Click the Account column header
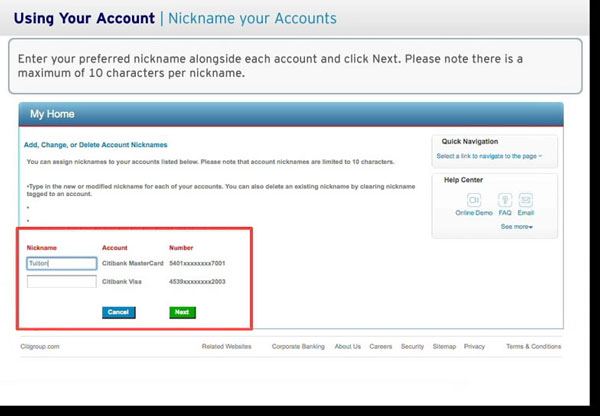Image resolution: width=600 pixels, height=416 pixels. coord(114,248)
